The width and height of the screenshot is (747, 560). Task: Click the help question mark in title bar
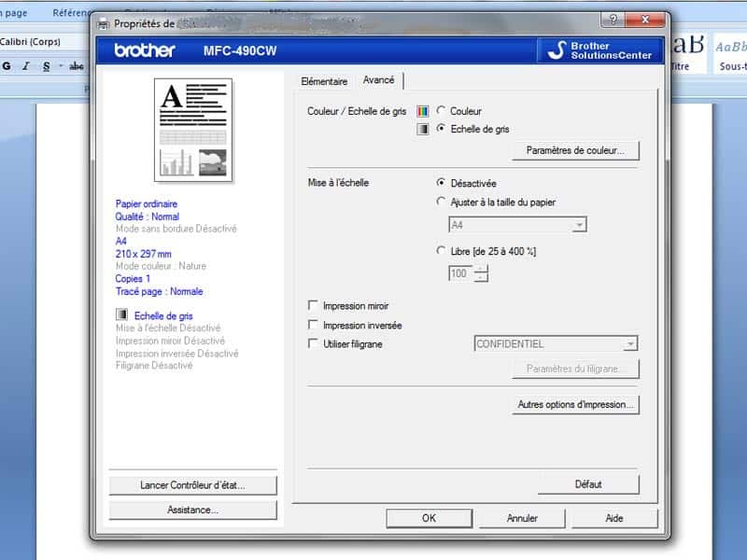(613, 20)
